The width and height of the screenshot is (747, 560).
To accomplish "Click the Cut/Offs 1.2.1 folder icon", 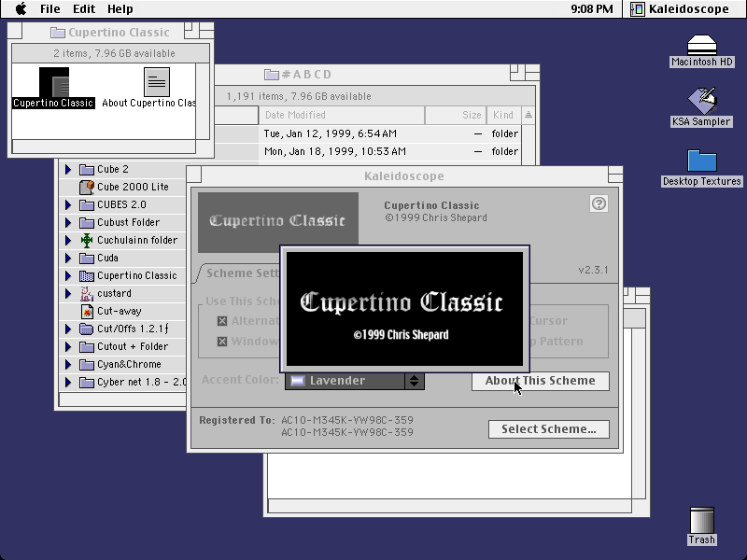I will click(87, 329).
